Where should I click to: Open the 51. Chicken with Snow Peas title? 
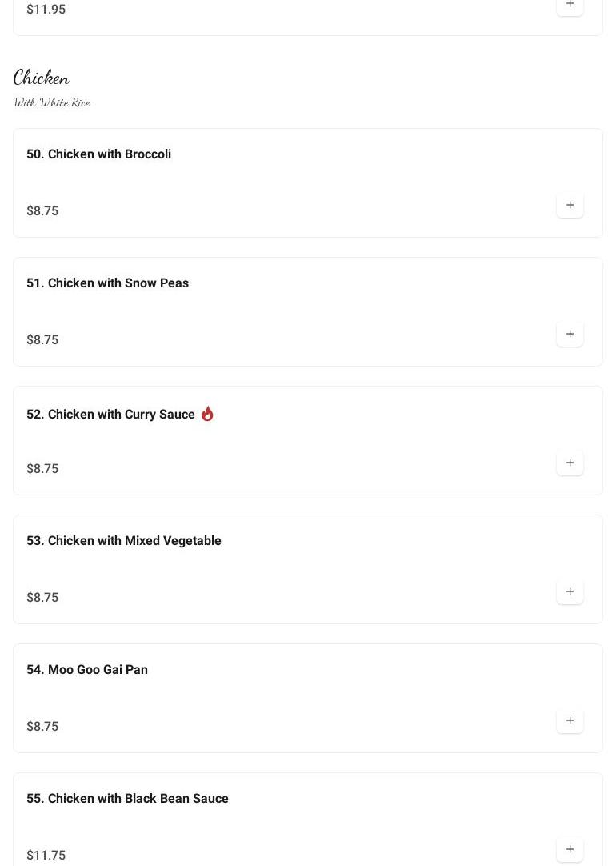tap(107, 283)
